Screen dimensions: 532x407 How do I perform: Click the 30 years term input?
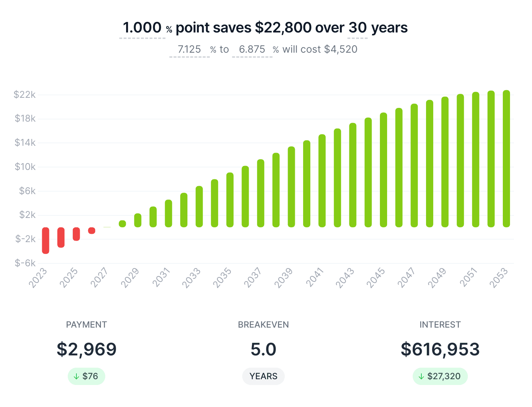click(358, 28)
